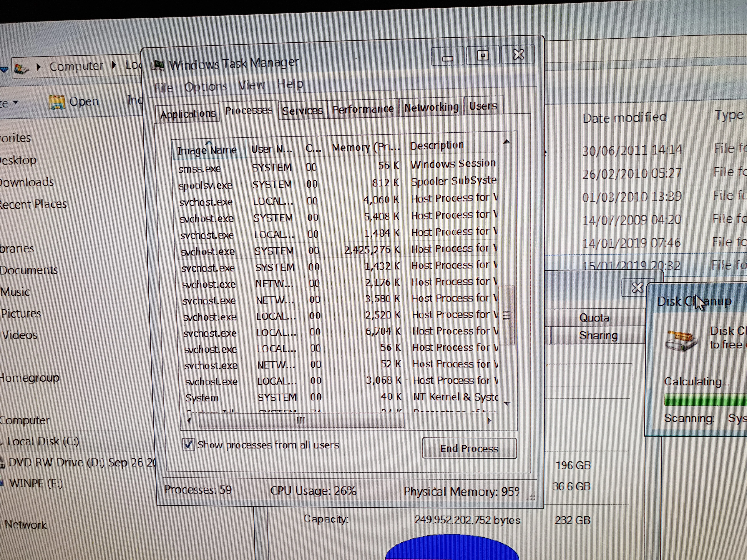Click process list scroll up arrow
Screen dimensions: 747x560
point(506,142)
